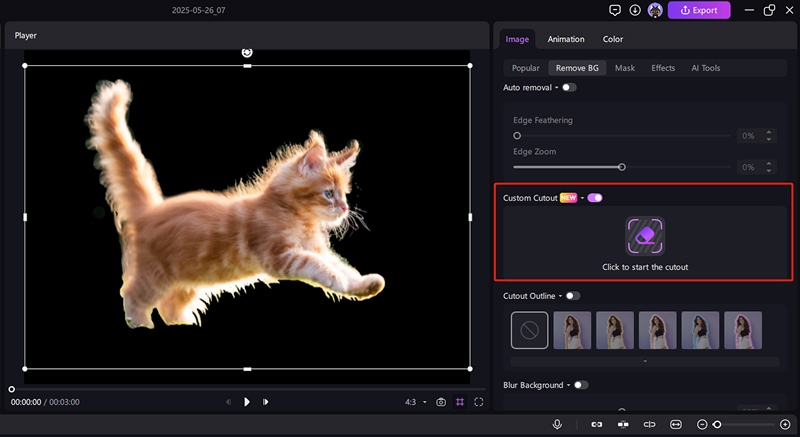Enter fullscreen player preview
The height and width of the screenshot is (437, 800).
[x=479, y=402]
